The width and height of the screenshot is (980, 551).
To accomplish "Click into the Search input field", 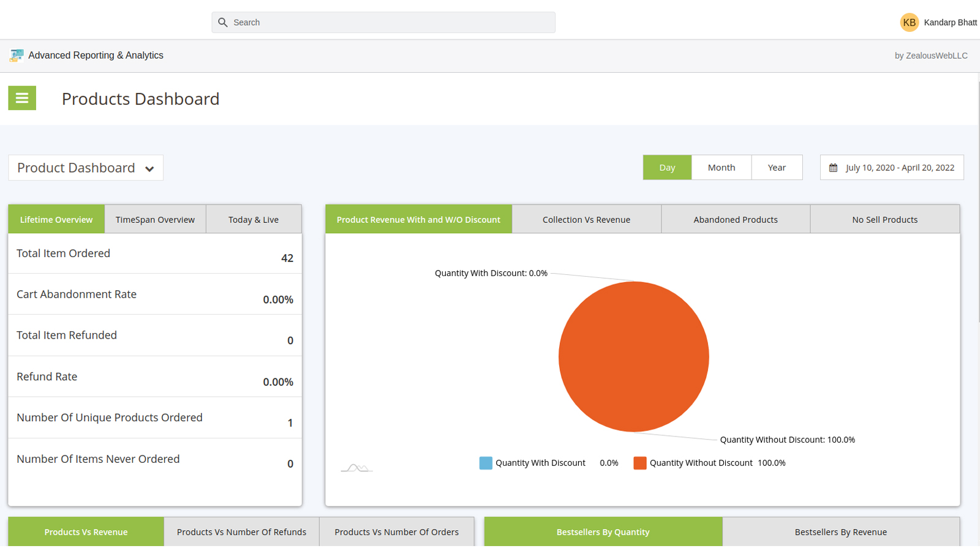I will point(392,23).
